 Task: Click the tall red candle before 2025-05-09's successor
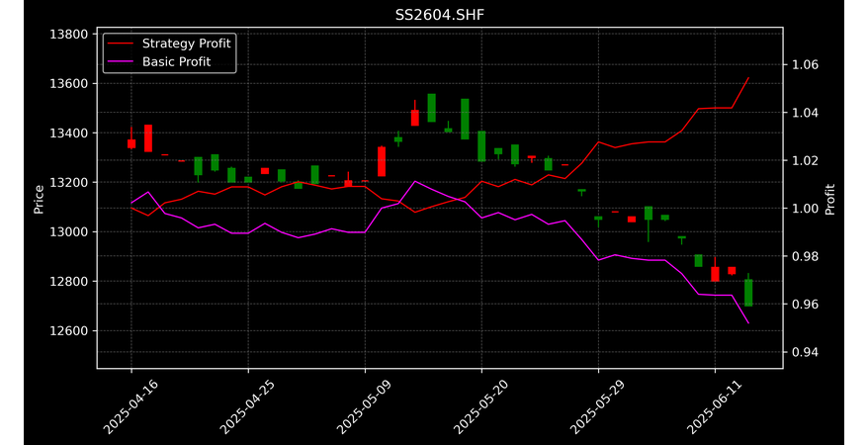coord(382,161)
